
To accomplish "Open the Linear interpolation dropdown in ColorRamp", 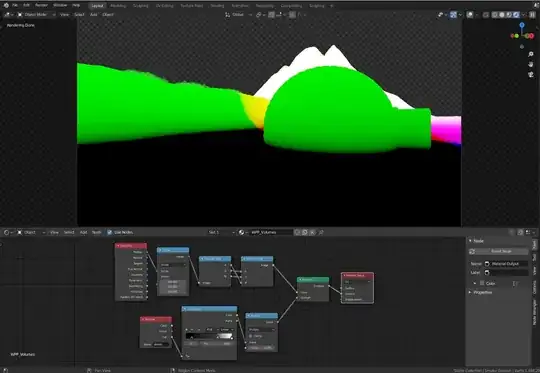I will [226, 330].
